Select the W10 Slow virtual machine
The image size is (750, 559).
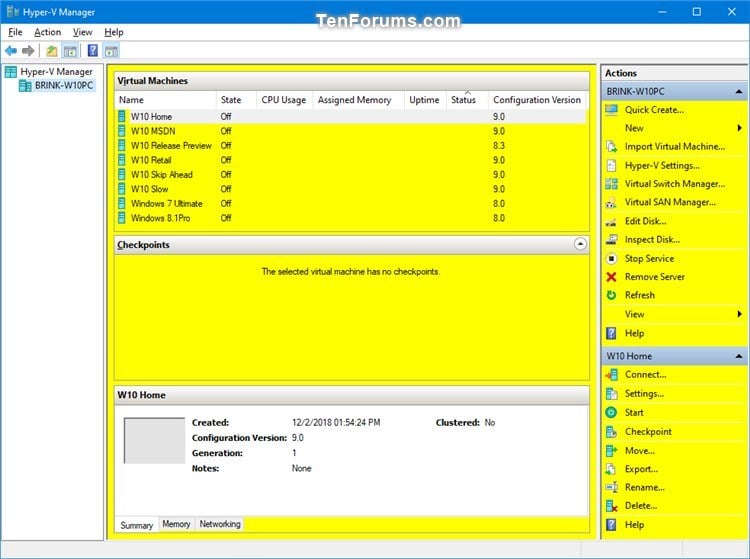(352, 189)
